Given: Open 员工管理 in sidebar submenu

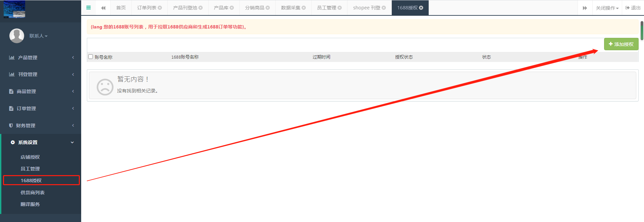Looking at the screenshot, I should (30, 169).
